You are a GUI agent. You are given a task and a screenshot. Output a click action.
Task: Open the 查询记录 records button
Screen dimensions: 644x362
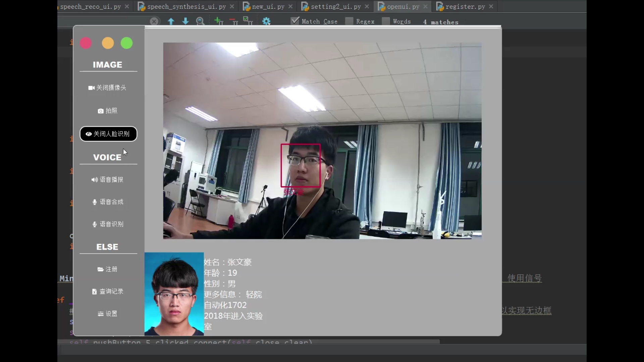click(108, 291)
